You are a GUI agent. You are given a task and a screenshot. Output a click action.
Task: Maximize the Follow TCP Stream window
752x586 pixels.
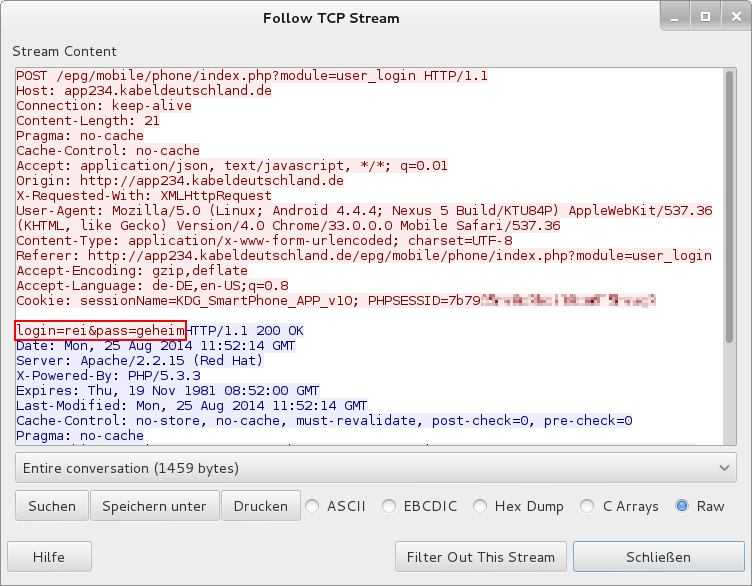(x=705, y=17)
